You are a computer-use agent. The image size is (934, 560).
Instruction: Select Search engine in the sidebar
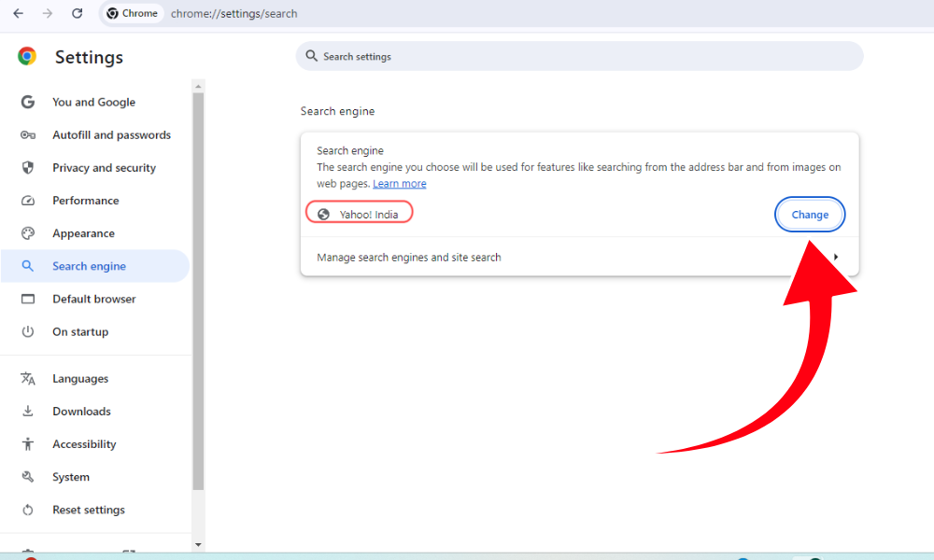[x=95, y=266]
